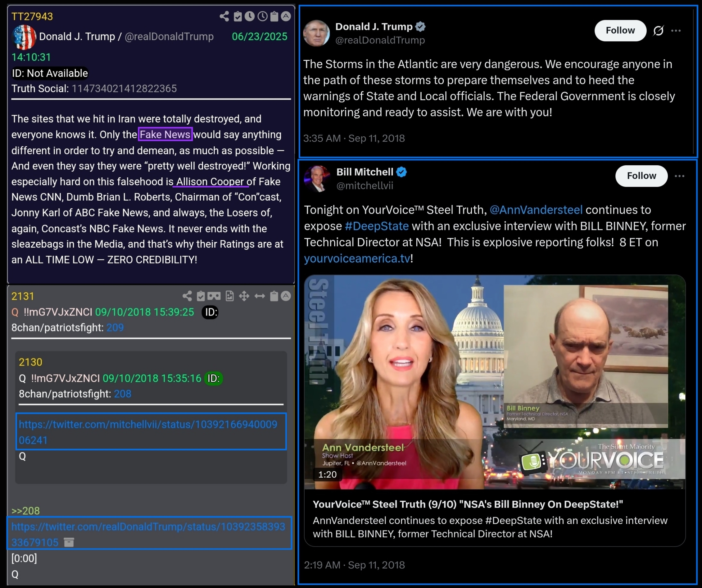The image size is (702, 588).
Task: Click the 3:35 AM · Sep 11, 2018 timestamp
Action: pos(354,138)
